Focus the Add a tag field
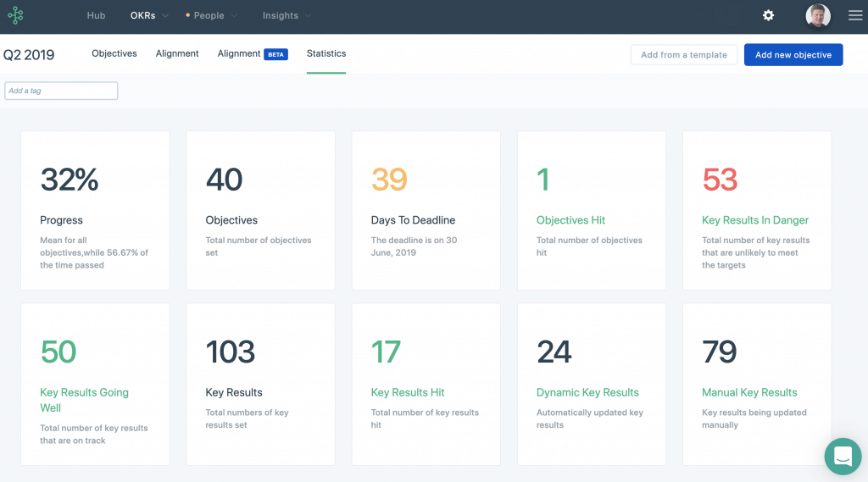The width and height of the screenshot is (868, 482). pyautogui.click(x=61, y=91)
